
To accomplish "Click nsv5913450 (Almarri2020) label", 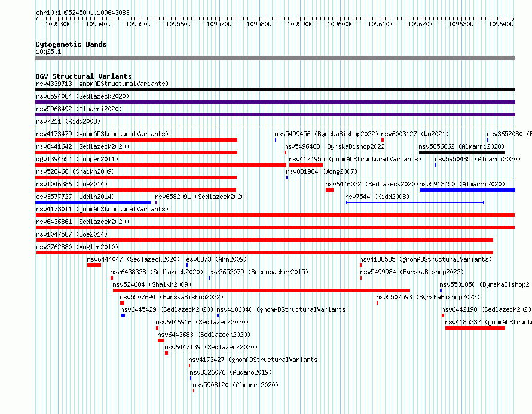I will [462, 184].
